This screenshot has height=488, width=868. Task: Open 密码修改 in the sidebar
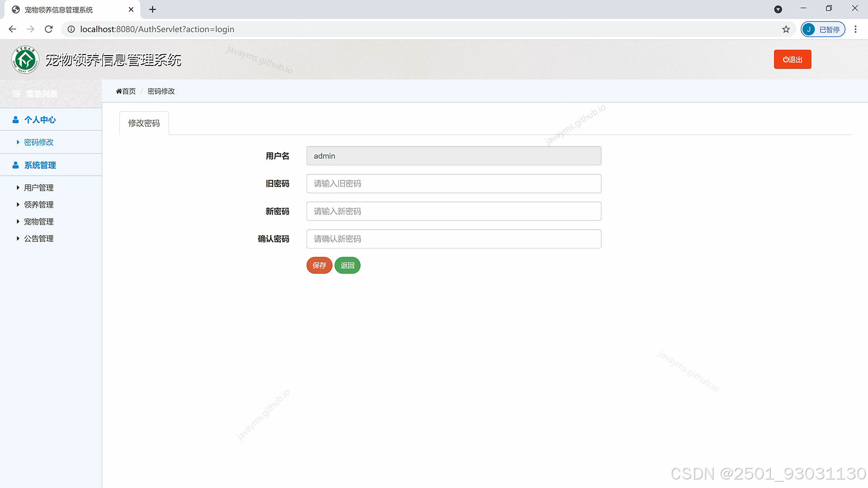coord(38,142)
